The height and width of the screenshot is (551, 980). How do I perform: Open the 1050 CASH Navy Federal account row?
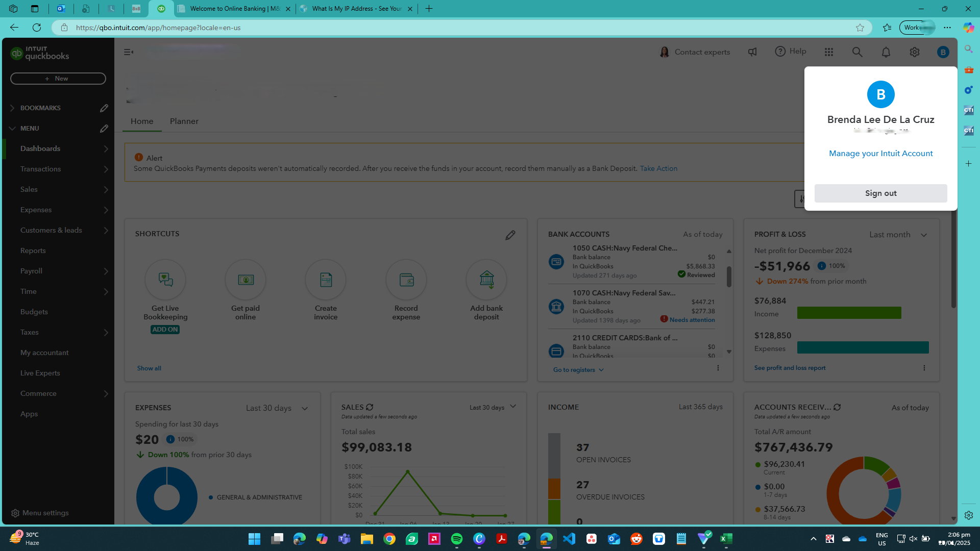631,262
